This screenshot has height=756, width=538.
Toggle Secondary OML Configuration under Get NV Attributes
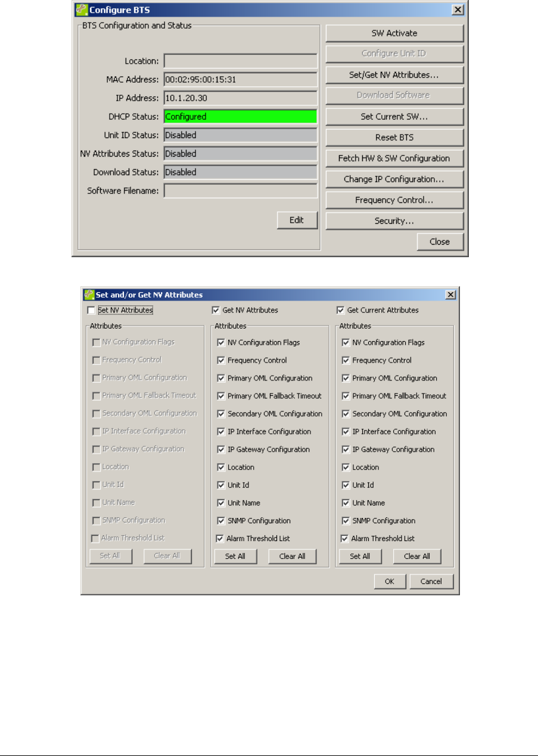(x=221, y=414)
